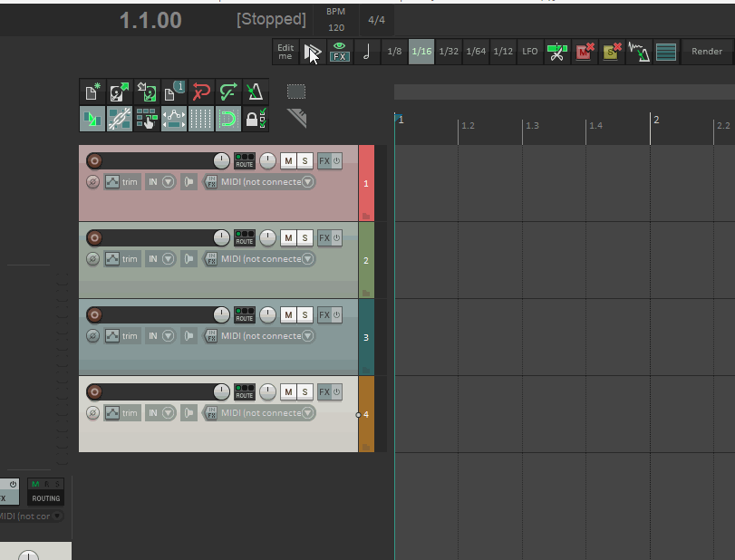Screen dimensions: 735x560
Task: Arm track 3 for recording
Action: [x=94, y=314]
